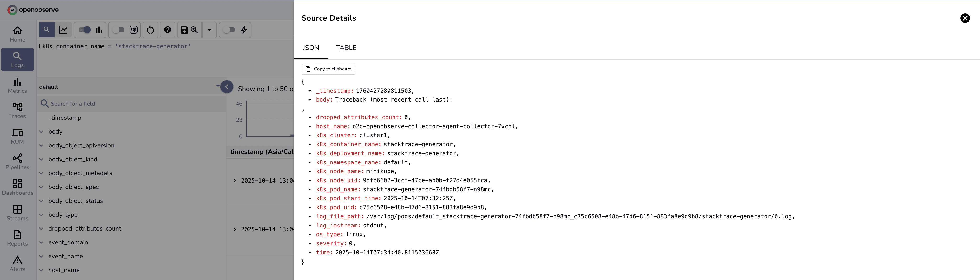980x280 pixels.
Task: Select Metrics from the left navigation
Action: (17, 85)
